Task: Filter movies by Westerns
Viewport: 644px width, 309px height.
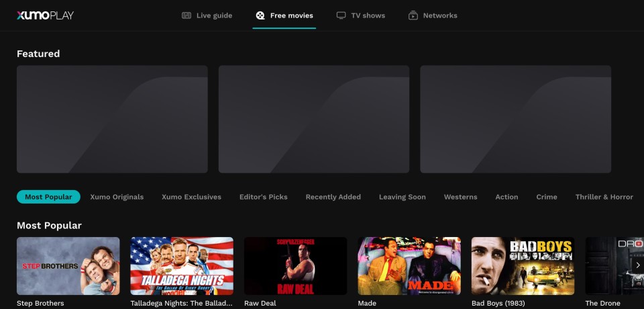Action: click(460, 197)
